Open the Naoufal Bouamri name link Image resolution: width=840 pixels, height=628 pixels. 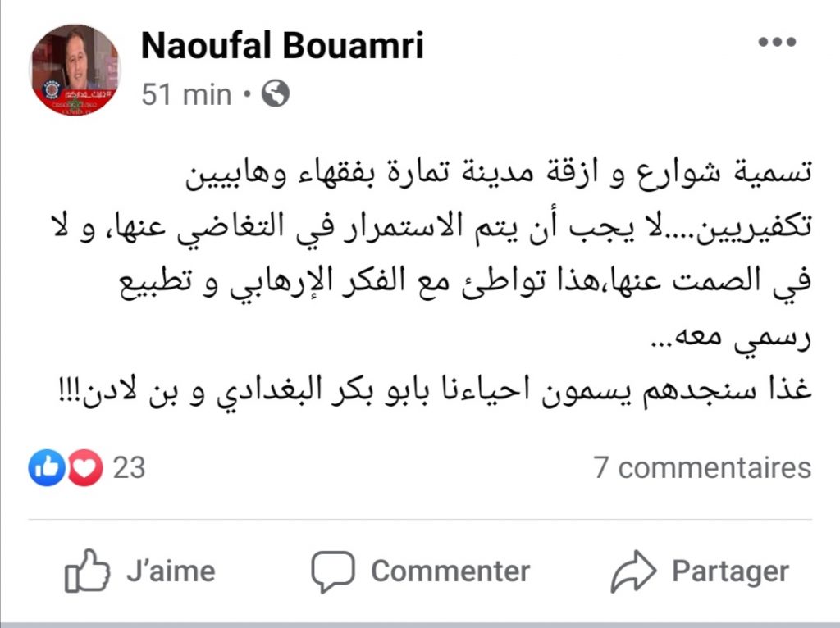(x=282, y=45)
